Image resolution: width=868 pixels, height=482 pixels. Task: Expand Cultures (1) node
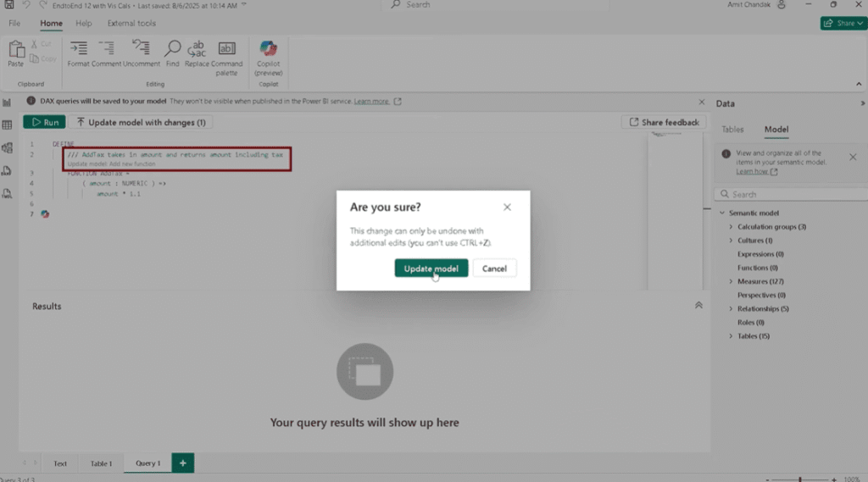pos(731,241)
